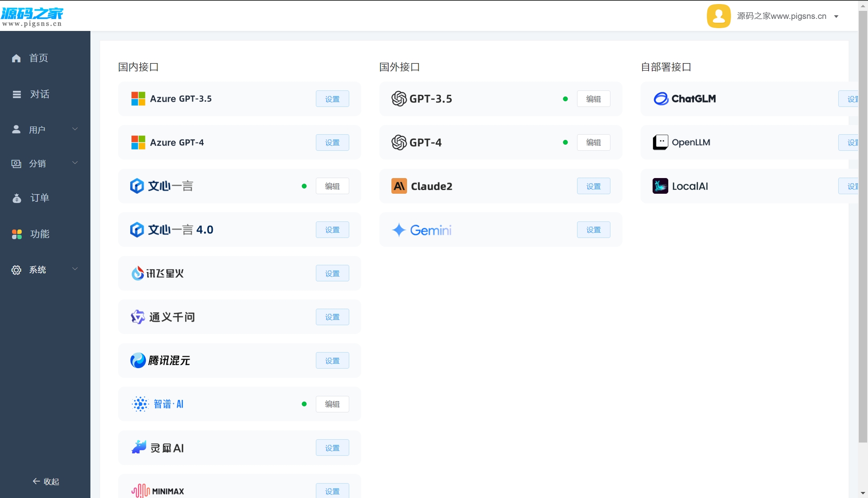The width and height of the screenshot is (868, 498).
Task: Click the 文心一言 hexagon logo
Action: pyautogui.click(x=137, y=186)
